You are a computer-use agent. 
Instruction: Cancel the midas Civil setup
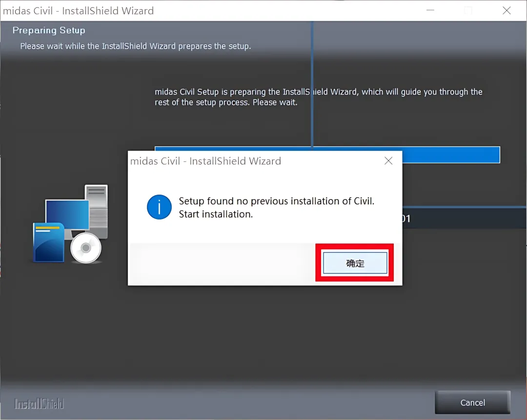pos(472,402)
